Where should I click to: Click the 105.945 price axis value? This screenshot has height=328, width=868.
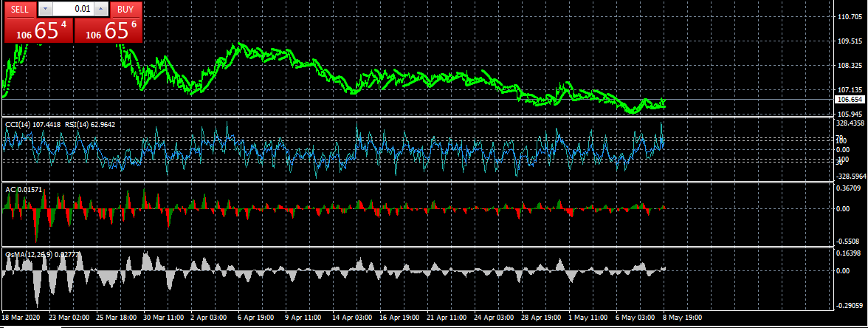point(850,114)
